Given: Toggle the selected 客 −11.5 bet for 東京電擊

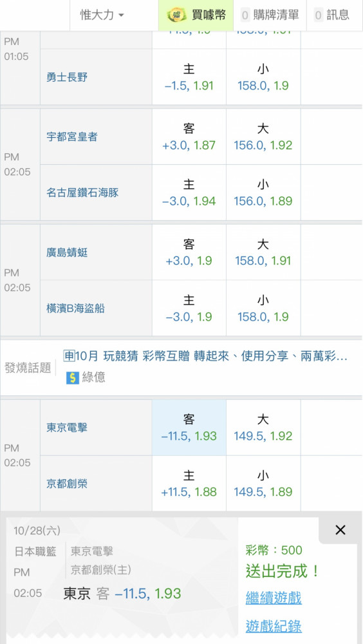Looking at the screenshot, I should 189,428.
